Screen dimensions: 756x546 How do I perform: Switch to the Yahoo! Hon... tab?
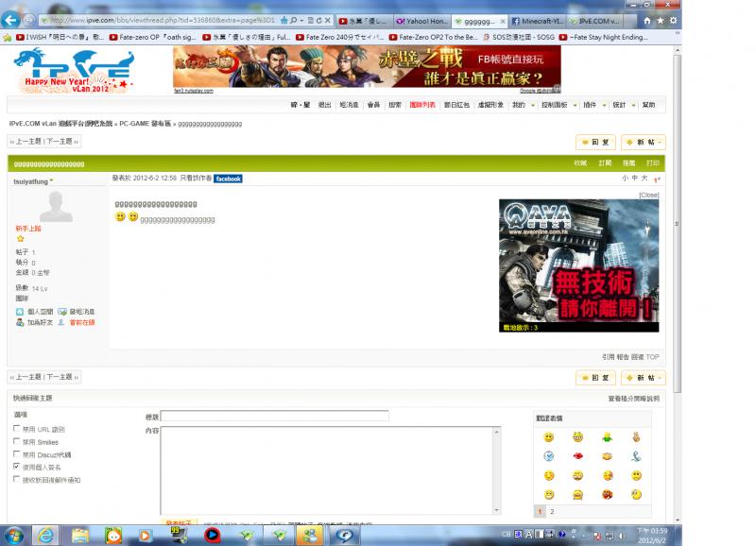(422, 21)
